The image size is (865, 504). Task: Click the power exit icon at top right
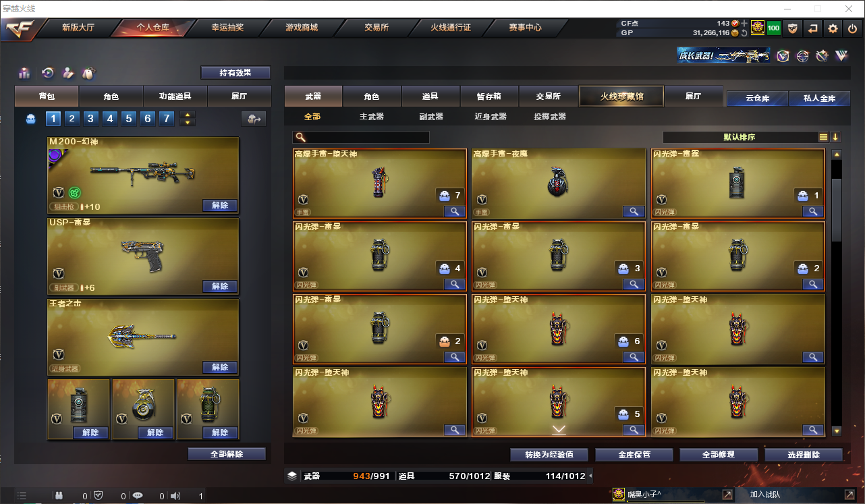pos(853,28)
